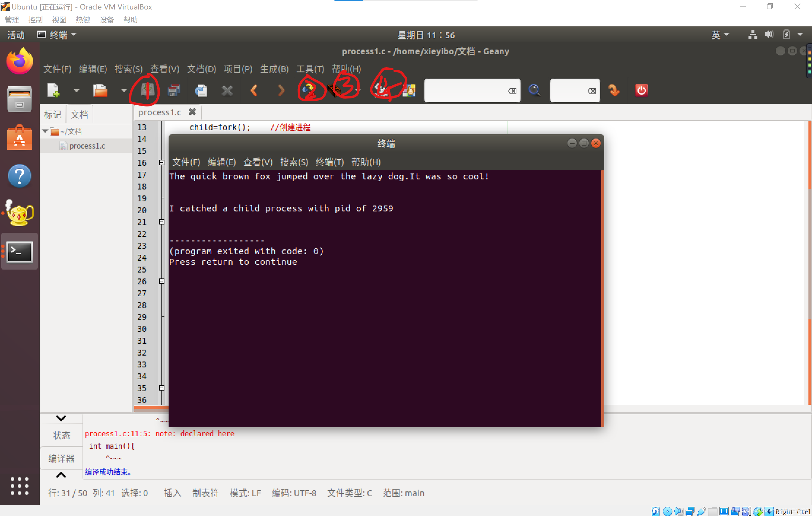The image size is (812, 516).
Task: Click the compiler note 'declared here' line
Action: point(159,434)
